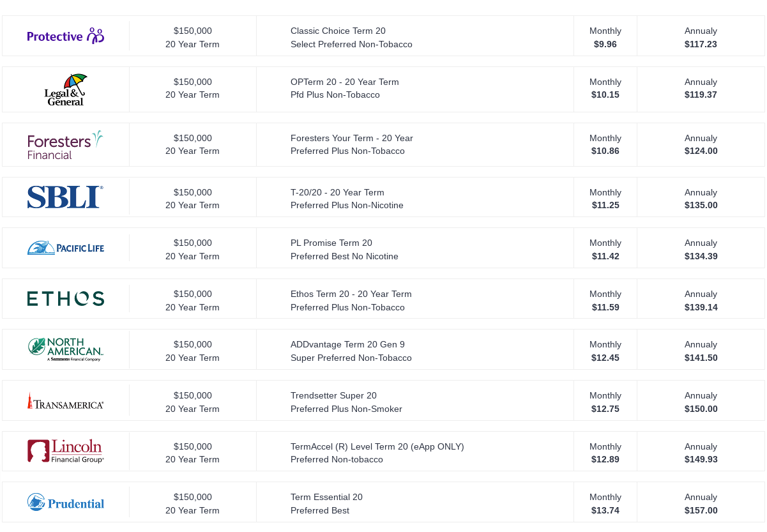Viewport: 767px width, 532px height.
Task: Select SBLI monthly premium $11.25
Action: 605,205
